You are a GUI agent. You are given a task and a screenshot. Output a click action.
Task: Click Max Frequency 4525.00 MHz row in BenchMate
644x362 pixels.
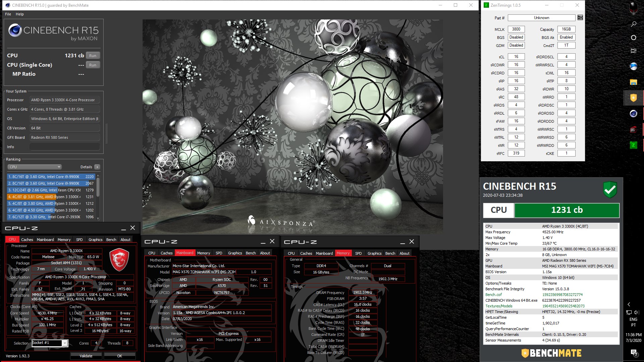pyautogui.click(x=551, y=232)
